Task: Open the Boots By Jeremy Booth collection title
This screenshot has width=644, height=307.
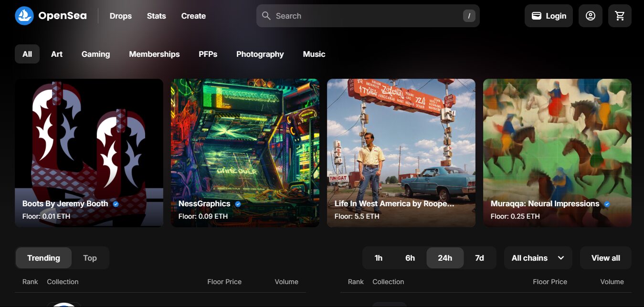Action: click(x=65, y=203)
